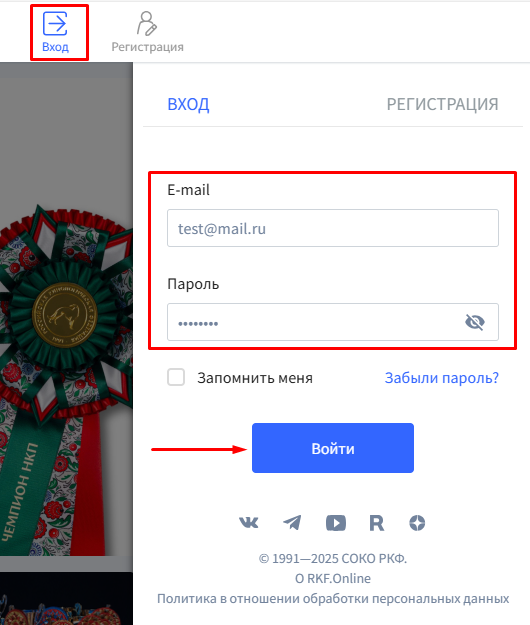The width and height of the screenshot is (530, 625).
Task: Click the blue Войти button
Action: tap(333, 448)
